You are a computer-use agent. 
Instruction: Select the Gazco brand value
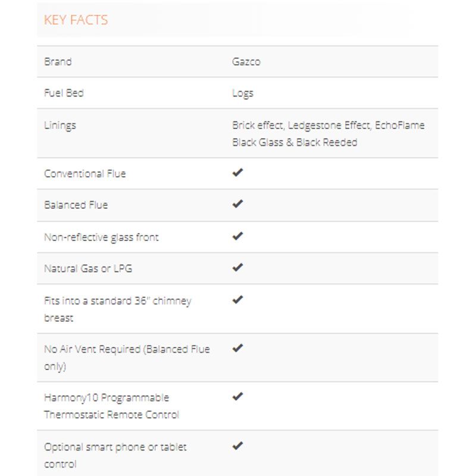246,62
